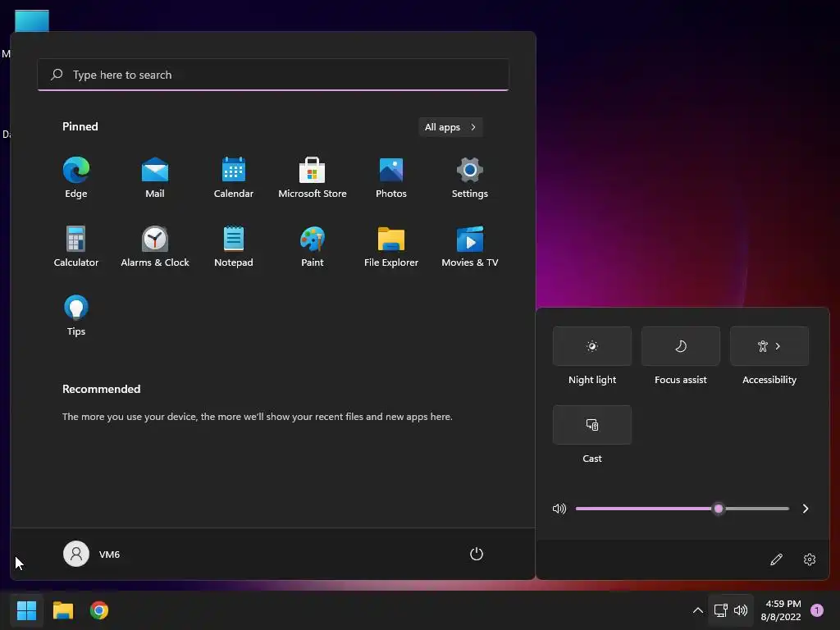Click the Type here to search field
The height and width of the screenshot is (630, 840).
273,75
